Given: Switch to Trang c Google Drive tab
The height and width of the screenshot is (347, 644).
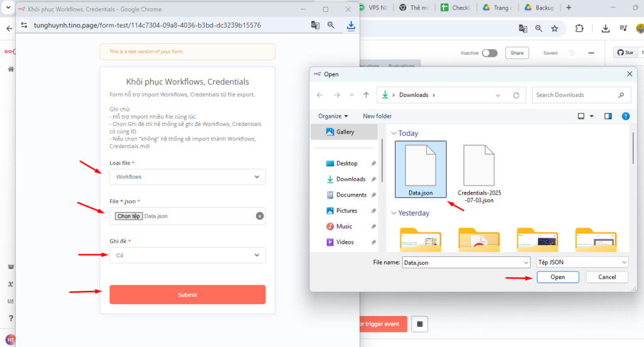Looking at the screenshot, I should (x=498, y=8).
